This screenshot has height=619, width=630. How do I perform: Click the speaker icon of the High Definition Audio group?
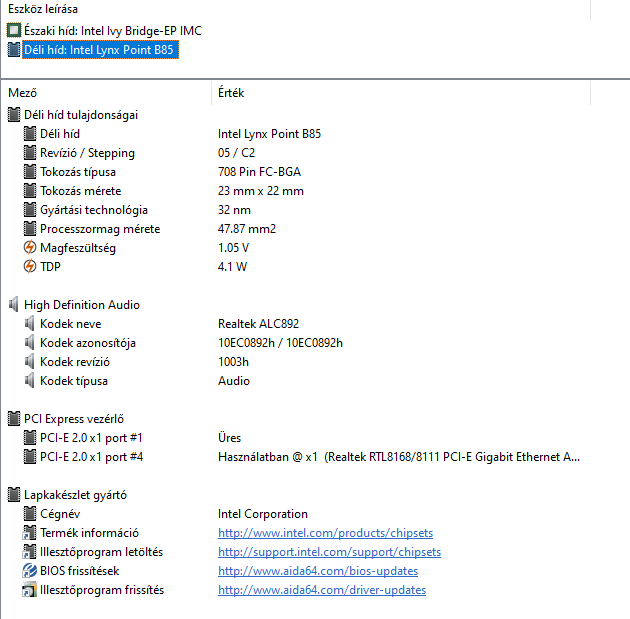[14, 305]
